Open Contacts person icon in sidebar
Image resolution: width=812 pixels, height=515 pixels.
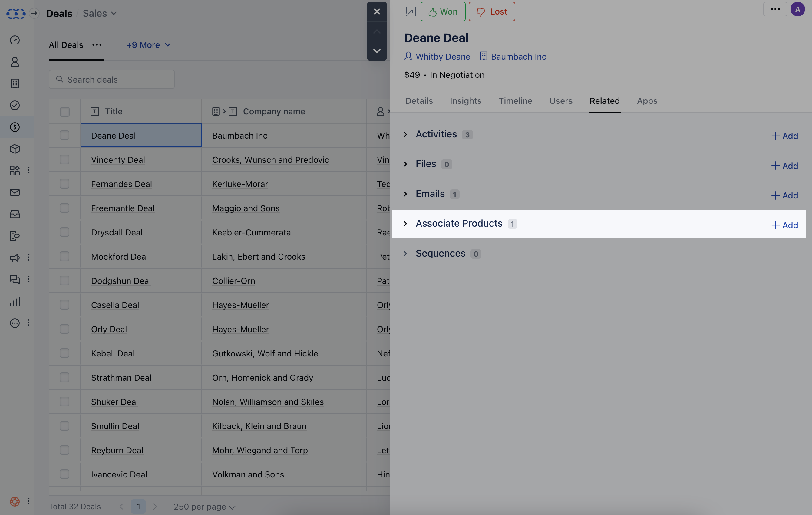point(15,62)
